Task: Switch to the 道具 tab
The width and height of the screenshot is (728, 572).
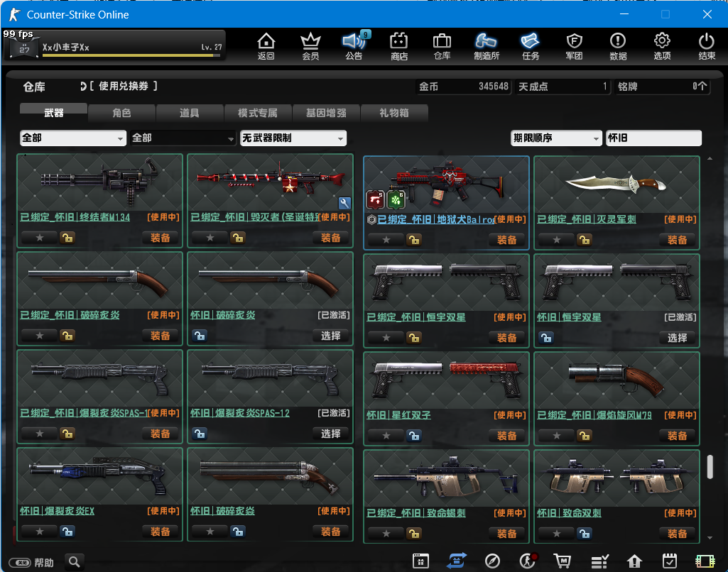Action: [x=190, y=113]
